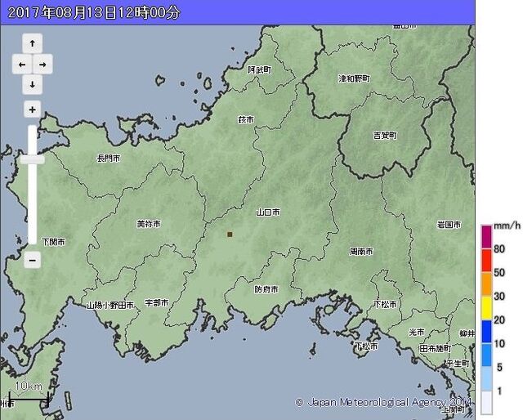Click the 岩国市 map label

449,225
